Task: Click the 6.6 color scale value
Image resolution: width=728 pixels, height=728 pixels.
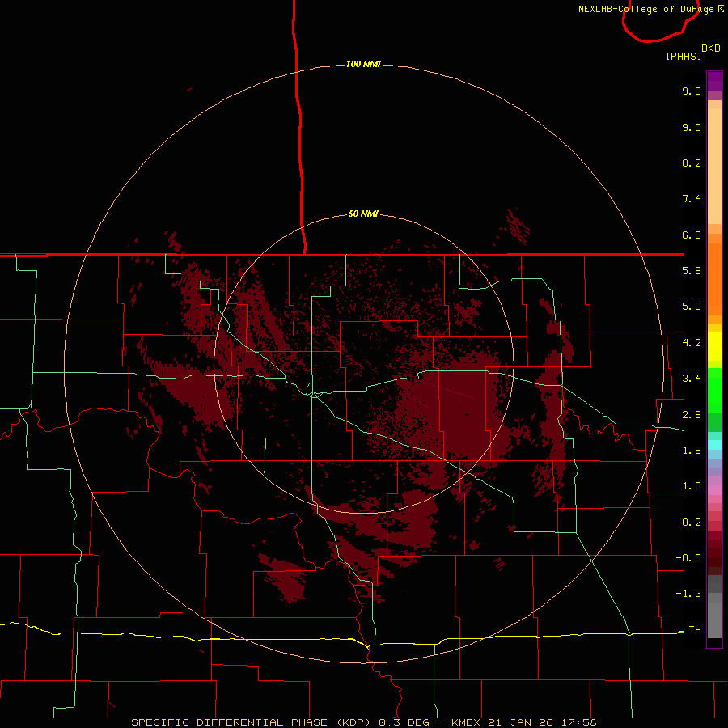Action: (692, 235)
